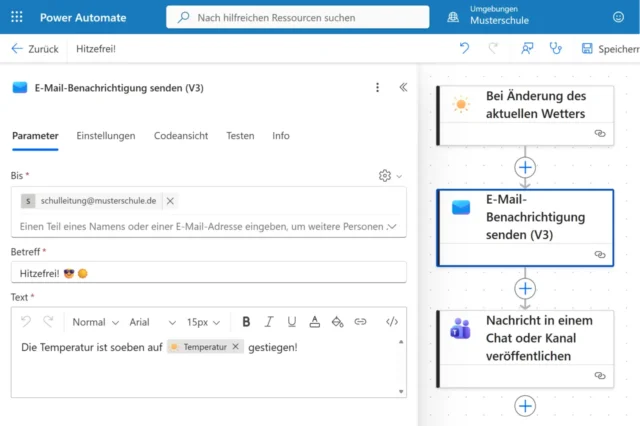Click the redo arrow in top toolbar
The height and width of the screenshot is (426, 640).
[493, 49]
